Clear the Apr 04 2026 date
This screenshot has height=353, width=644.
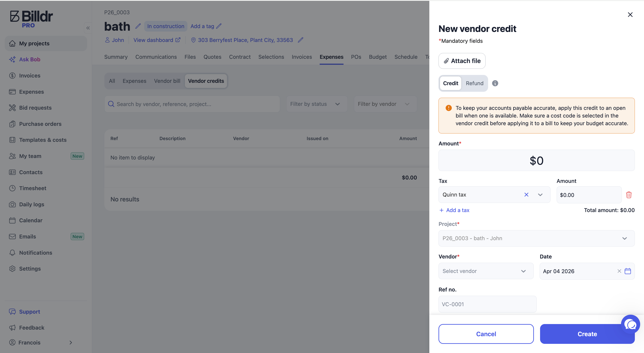click(x=619, y=271)
